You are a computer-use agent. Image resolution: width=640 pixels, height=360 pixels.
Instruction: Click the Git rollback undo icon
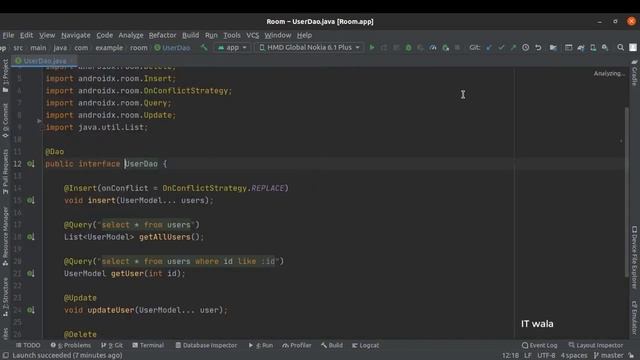(x=538, y=48)
